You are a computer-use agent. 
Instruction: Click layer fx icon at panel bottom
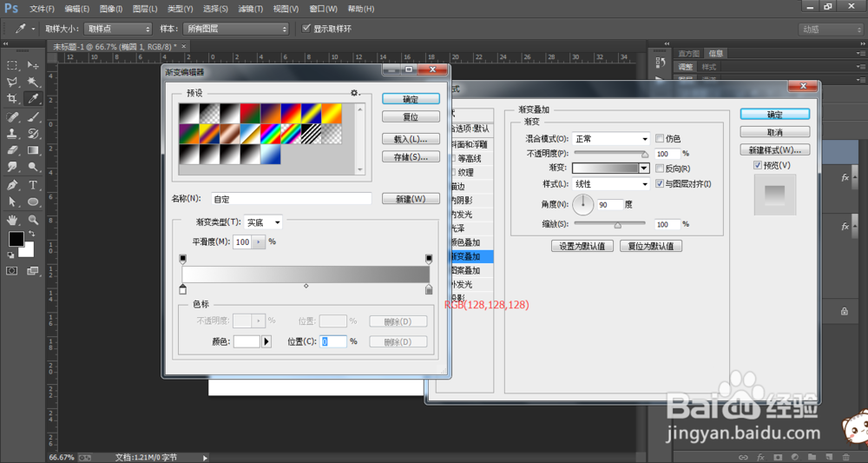[x=760, y=458]
